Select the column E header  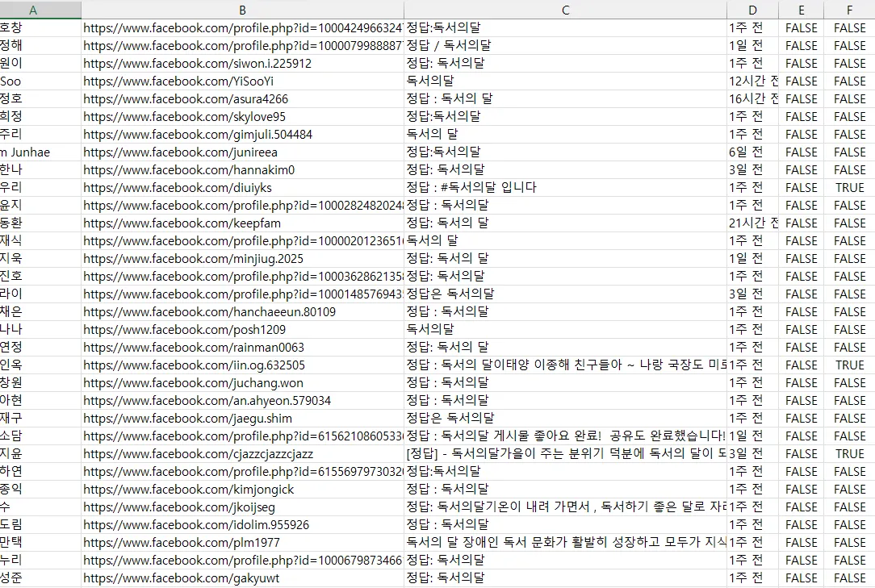pyautogui.click(x=801, y=10)
